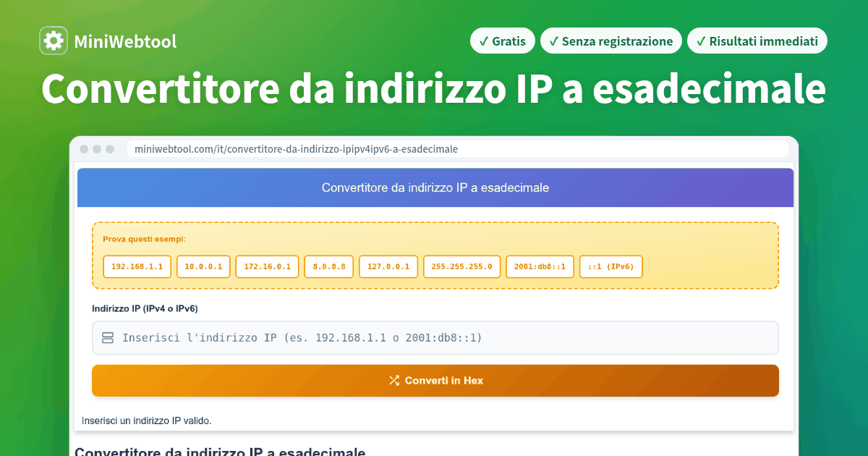
Task: Select the 192.168.1.1 example
Action: [137, 266]
